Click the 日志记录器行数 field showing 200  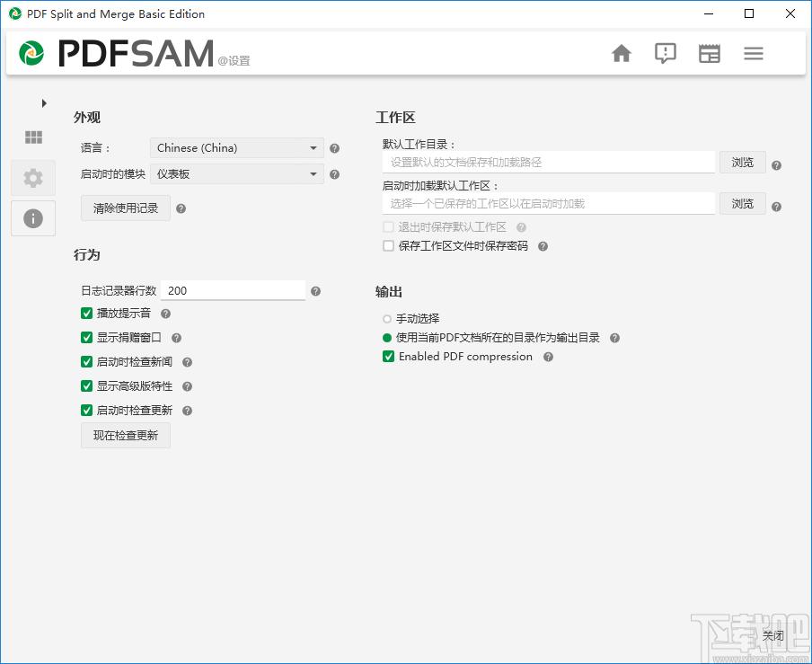pos(233,290)
